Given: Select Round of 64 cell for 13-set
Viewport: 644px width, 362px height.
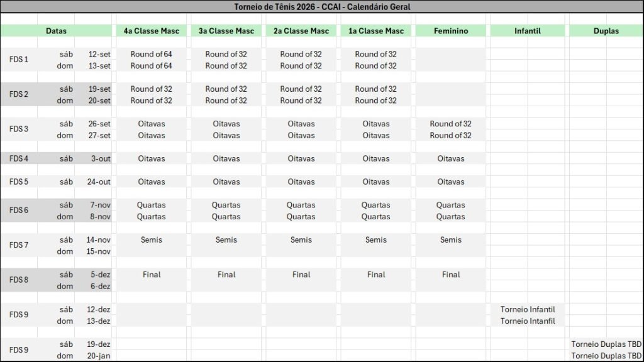Looking at the screenshot, I should click(x=151, y=65).
